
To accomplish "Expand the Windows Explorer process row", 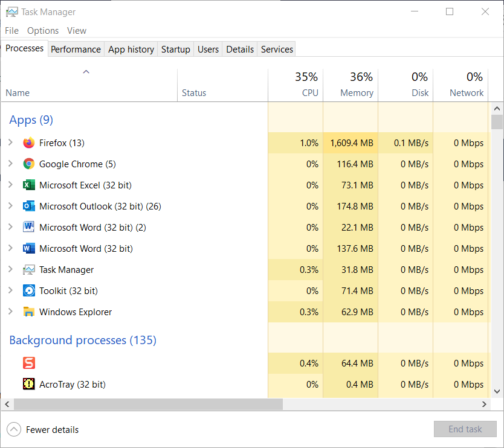I will (10, 312).
